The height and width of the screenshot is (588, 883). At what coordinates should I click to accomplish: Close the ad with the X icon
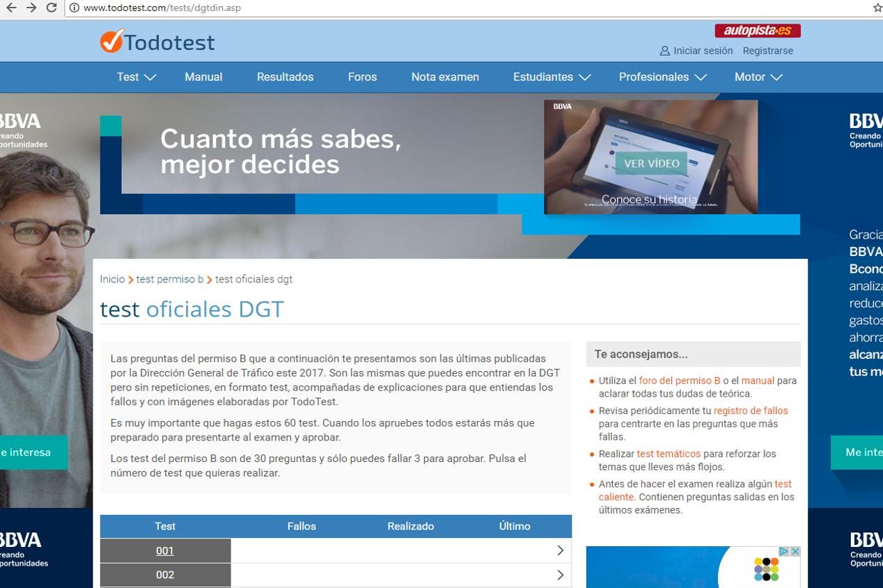pyautogui.click(x=795, y=551)
